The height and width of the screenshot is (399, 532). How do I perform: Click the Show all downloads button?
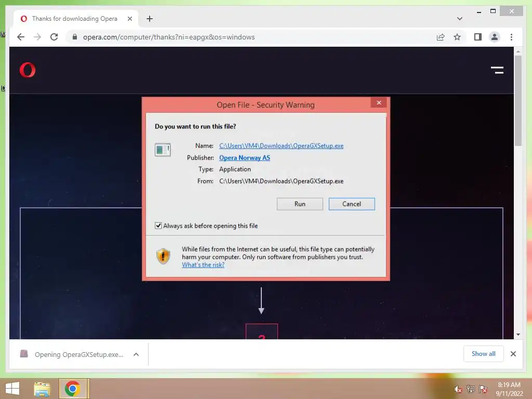point(484,354)
